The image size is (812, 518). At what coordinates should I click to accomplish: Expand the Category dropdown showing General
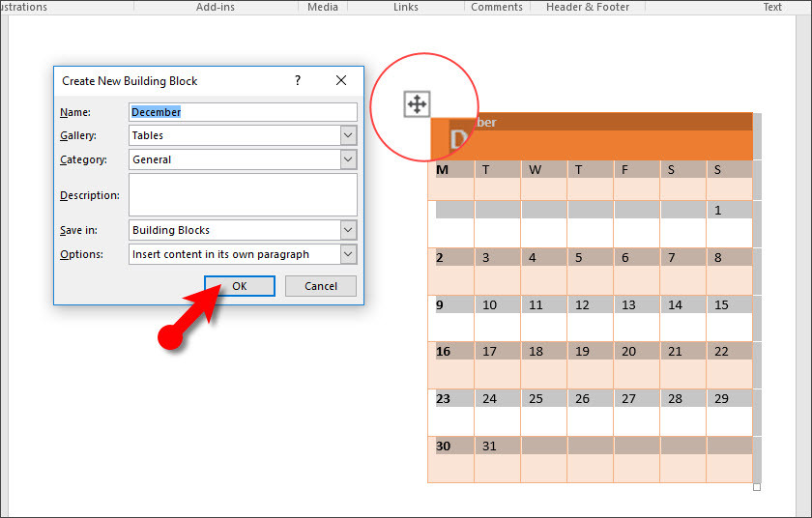348,159
